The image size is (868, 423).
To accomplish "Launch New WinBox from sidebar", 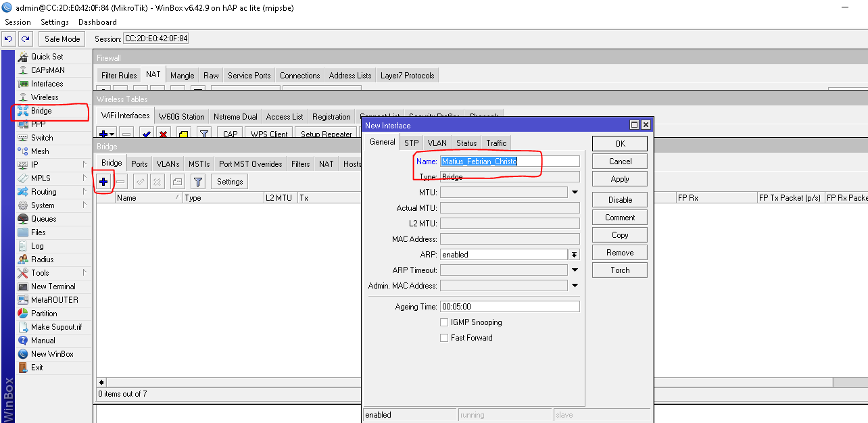I will [x=52, y=354].
